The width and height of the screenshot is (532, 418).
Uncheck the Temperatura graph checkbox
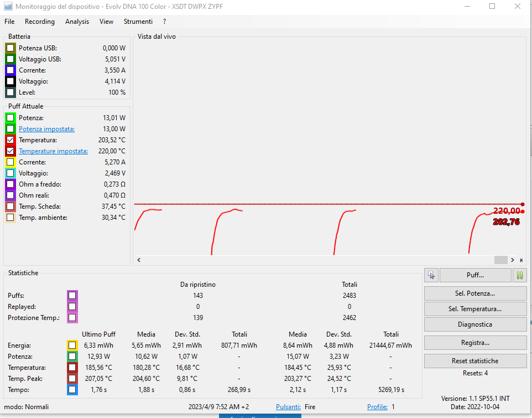(x=11, y=140)
